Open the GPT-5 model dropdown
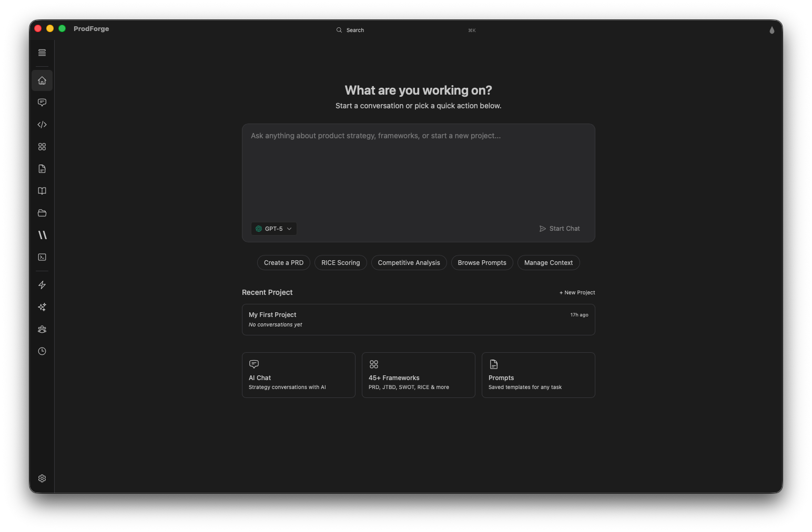Screen dimensions: 812x532 273,229
